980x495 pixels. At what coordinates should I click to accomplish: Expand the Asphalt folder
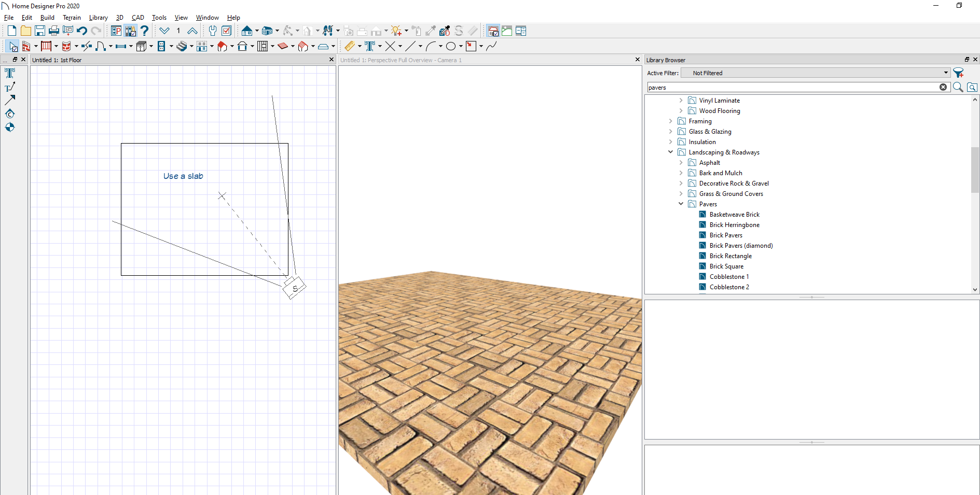click(x=681, y=163)
